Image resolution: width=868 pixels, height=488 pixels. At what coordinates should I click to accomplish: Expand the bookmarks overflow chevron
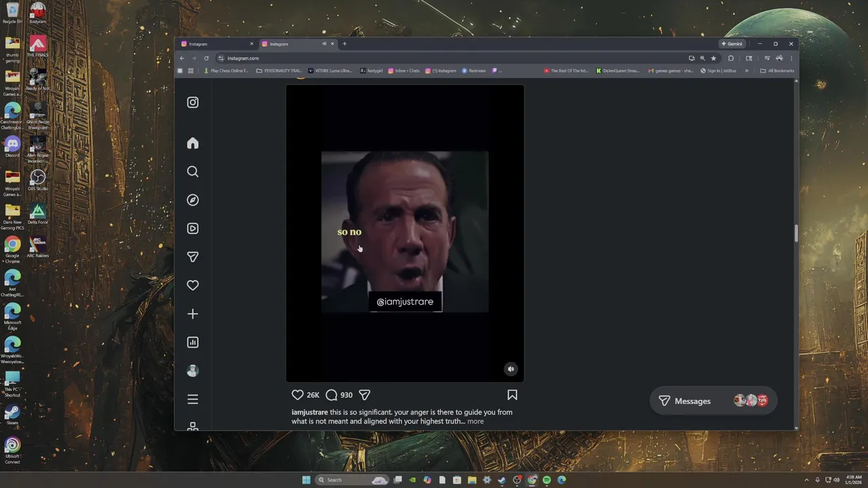coord(747,70)
